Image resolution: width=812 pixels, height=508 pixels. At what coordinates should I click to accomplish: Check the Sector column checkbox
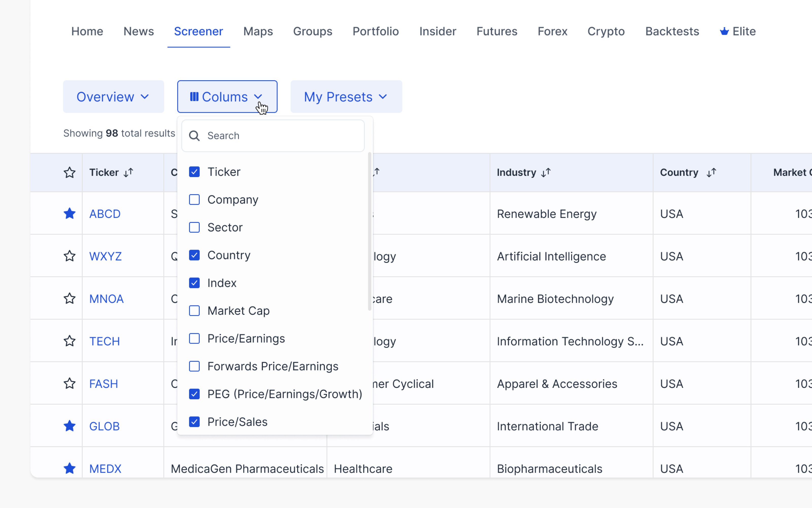(194, 228)
